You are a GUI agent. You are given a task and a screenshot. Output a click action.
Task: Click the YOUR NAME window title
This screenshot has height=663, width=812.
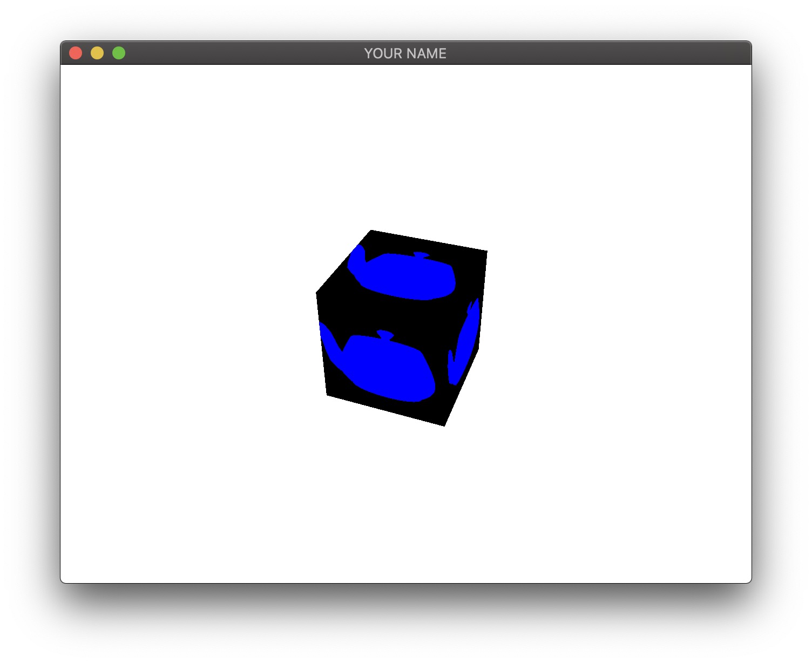click(x=405, y=53)
